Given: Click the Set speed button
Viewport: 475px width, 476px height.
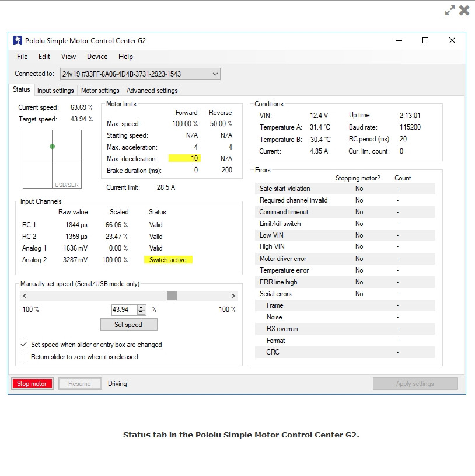Looking at the screenshot, I should click(128, 324).
